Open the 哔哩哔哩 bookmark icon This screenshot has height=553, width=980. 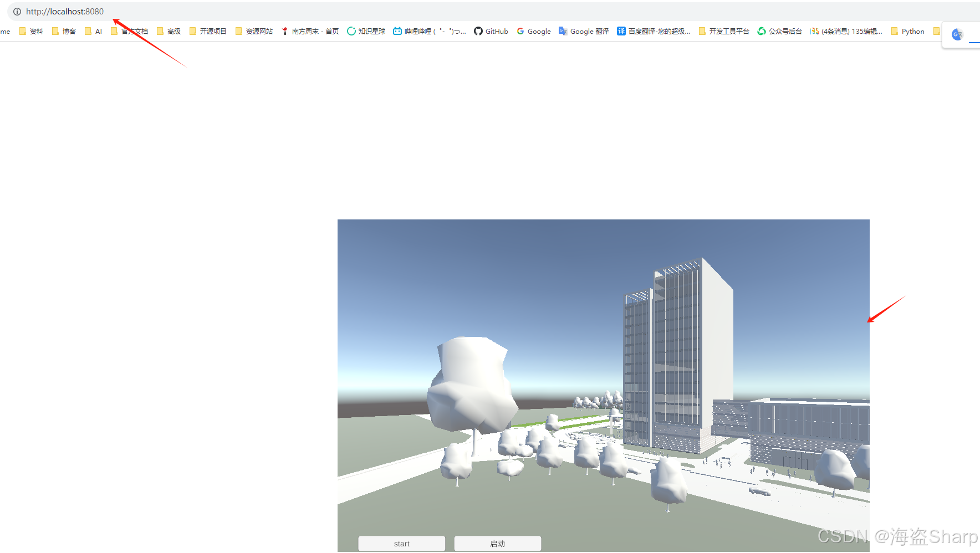[x=397, y=31]
